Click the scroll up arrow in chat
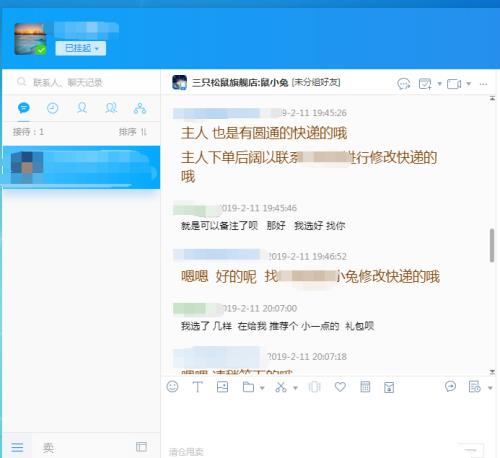This screenshot has width=500, height=458. tap(492, 99)
